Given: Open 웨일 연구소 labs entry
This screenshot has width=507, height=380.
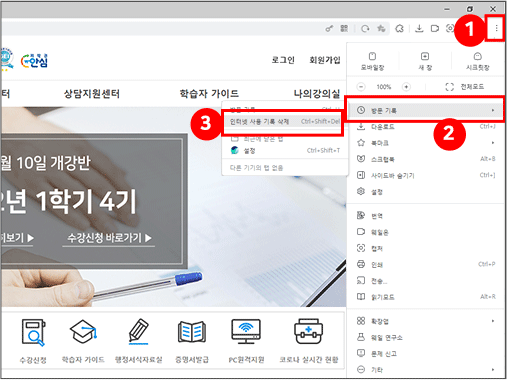Looking at the screenshot, I should (x=426, y=338).
